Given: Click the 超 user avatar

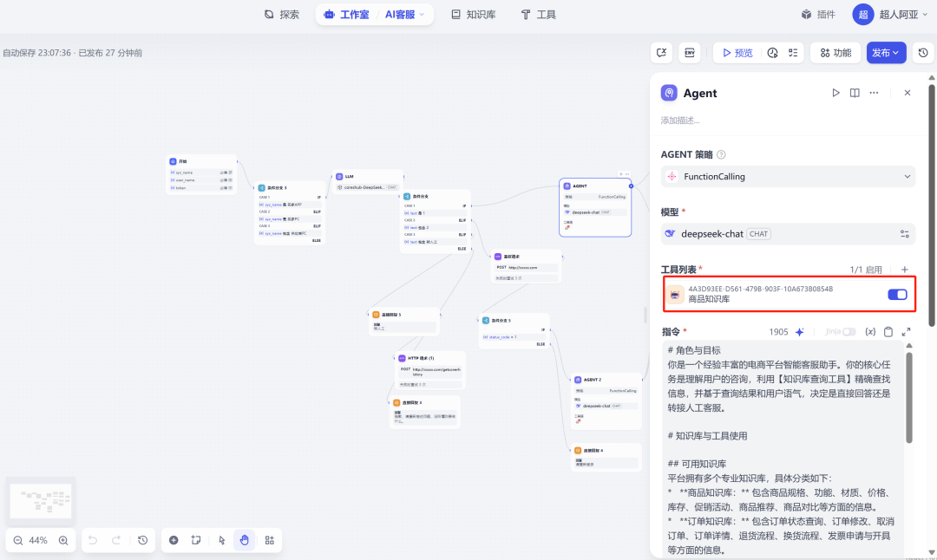Looking at the screenshot, I should 863,15.
